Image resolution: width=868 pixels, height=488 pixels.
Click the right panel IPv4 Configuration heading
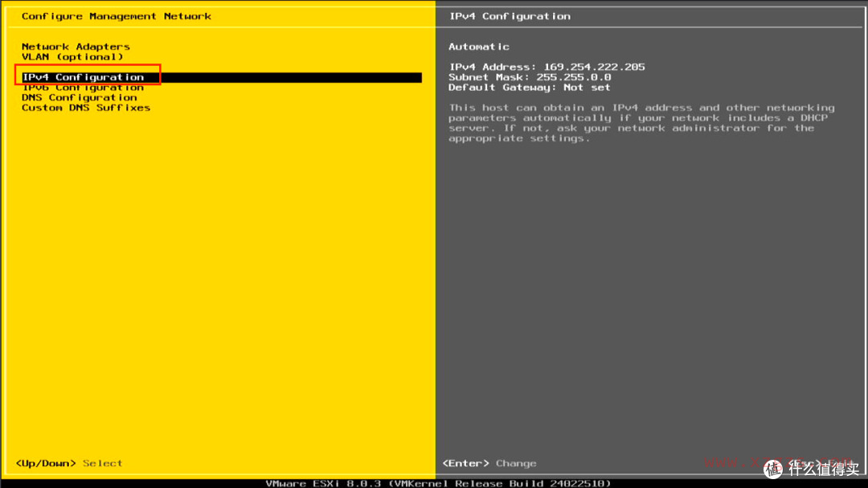(510, 16)
